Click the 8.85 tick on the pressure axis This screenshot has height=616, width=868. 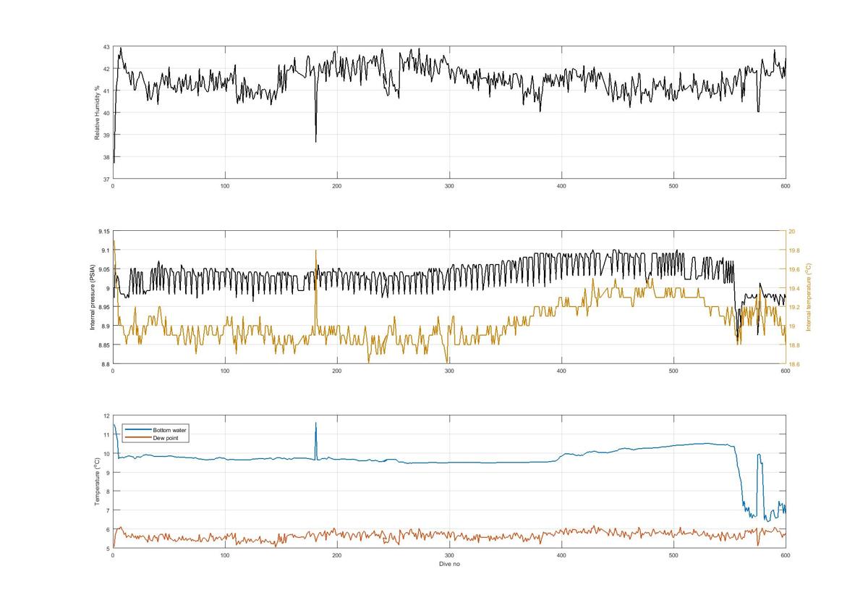pos(104,345)
